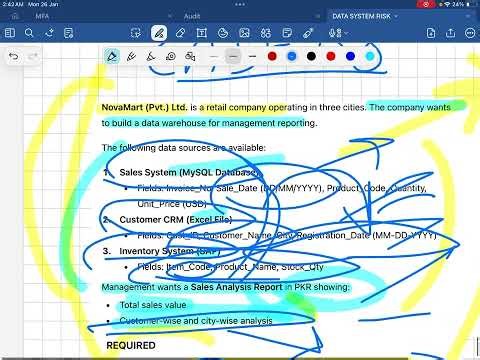This screenshot has height=360, width=480.
Task: Tap 'Inventory System (SAP)' heading
Action: 170,251
